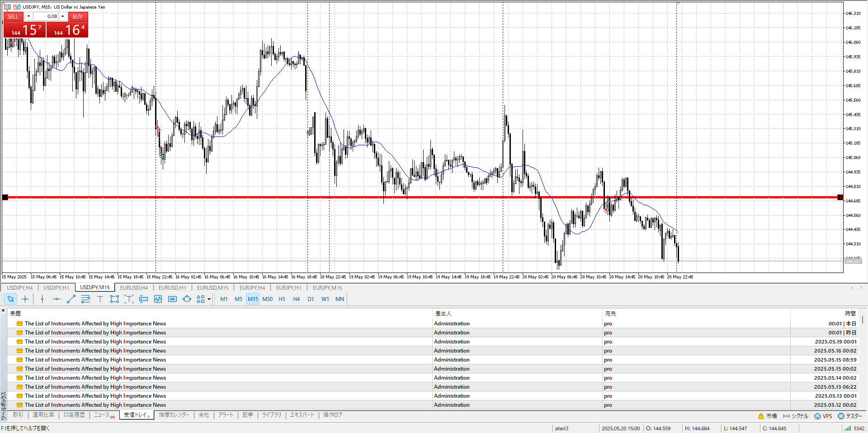Viewport: 868px width, 433px height.
Task: Click the BUY button
Action: [78, 16]
